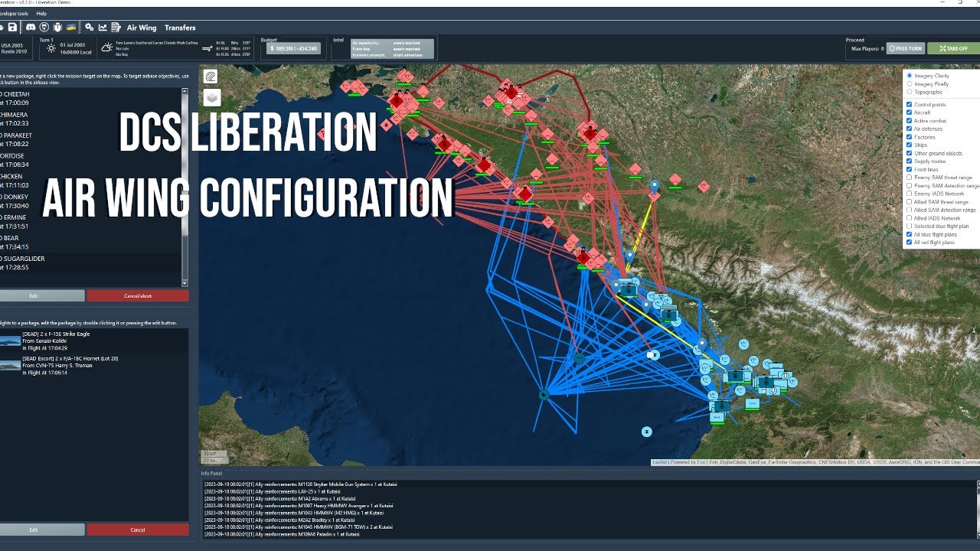Toggle Air defenses layer
Viewport: 980px width, 551px height.
909,129
